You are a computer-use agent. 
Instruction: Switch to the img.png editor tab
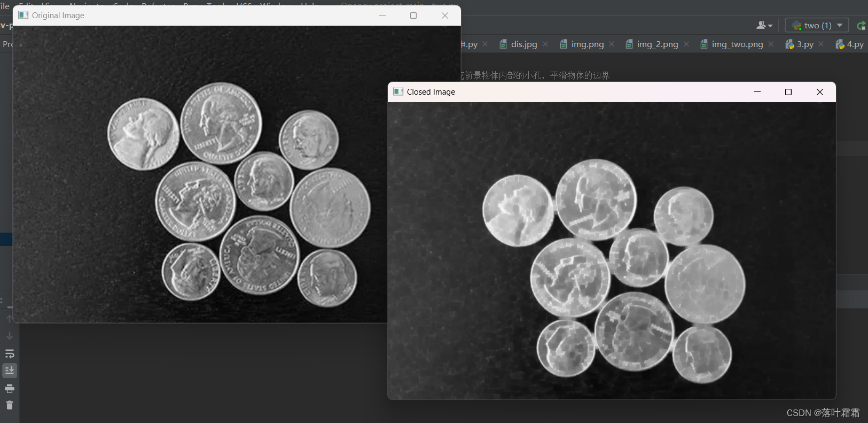pos(587,44)
